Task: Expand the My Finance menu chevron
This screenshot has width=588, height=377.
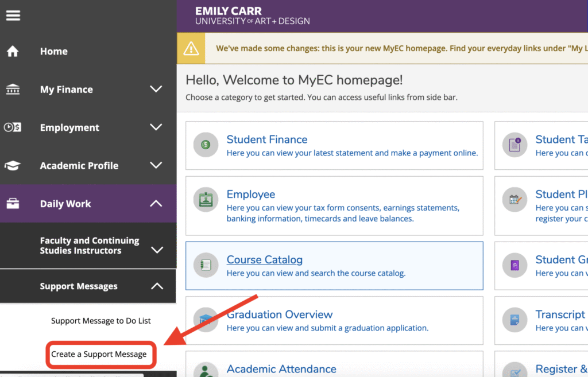Action: (156, 89)
